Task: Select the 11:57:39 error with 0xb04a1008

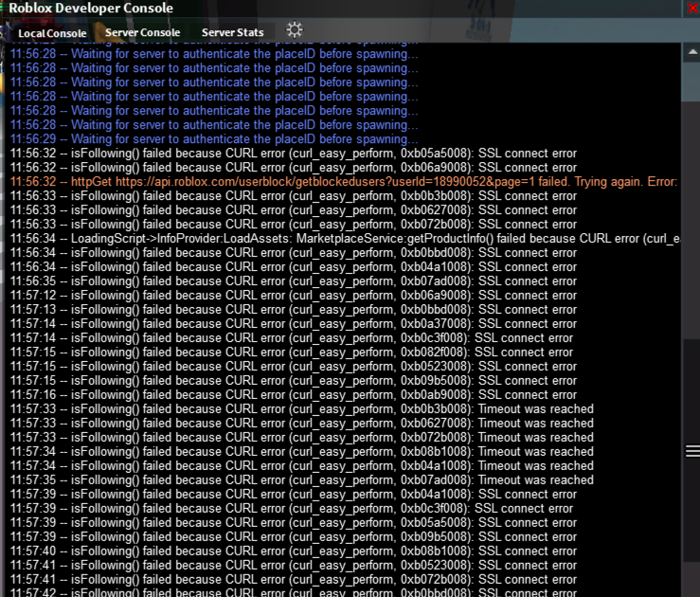Action: coord(294,495)
